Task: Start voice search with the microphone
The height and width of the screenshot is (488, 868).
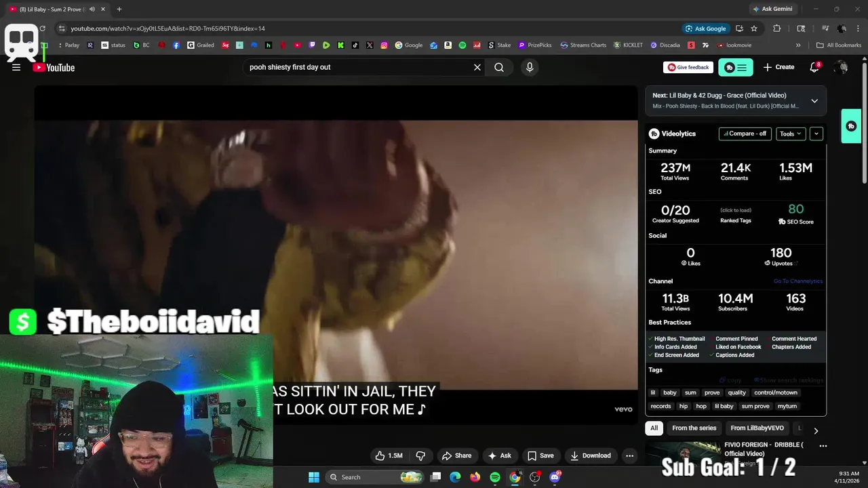Action: (530, 67)
